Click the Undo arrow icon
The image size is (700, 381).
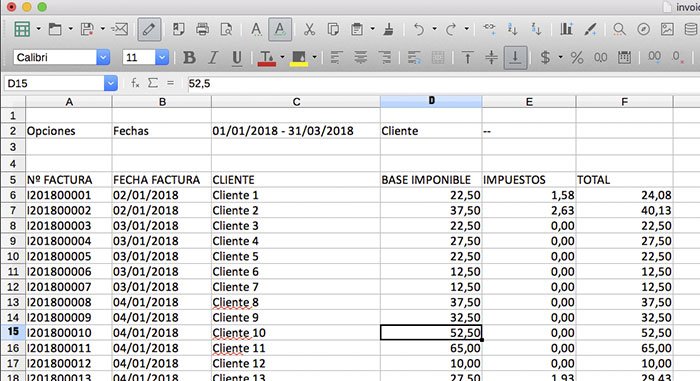click(418, 29)
